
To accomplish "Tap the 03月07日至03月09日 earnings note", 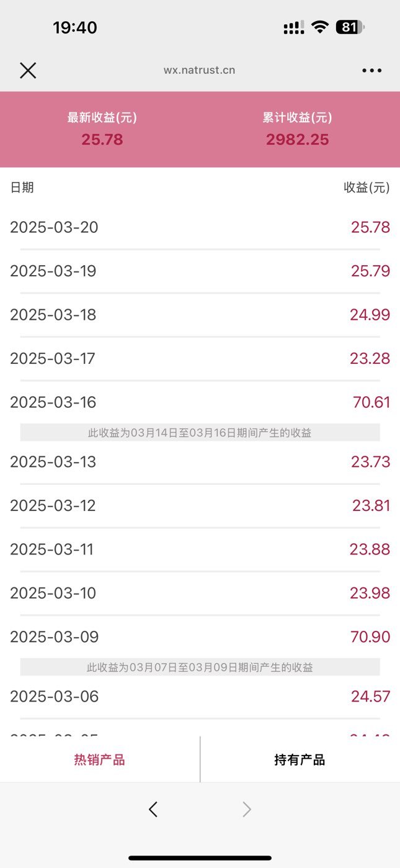I will pos(200,667).
